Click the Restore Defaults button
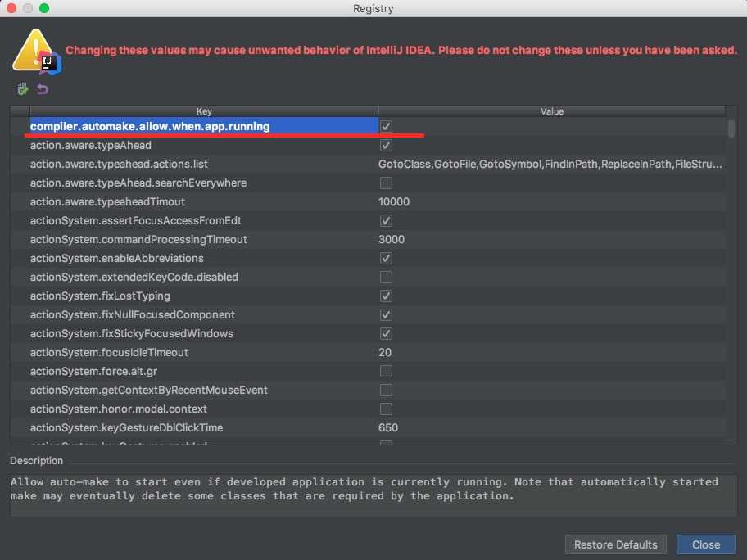This screenshot has height=560, width=747. click(x=615, y=544)
